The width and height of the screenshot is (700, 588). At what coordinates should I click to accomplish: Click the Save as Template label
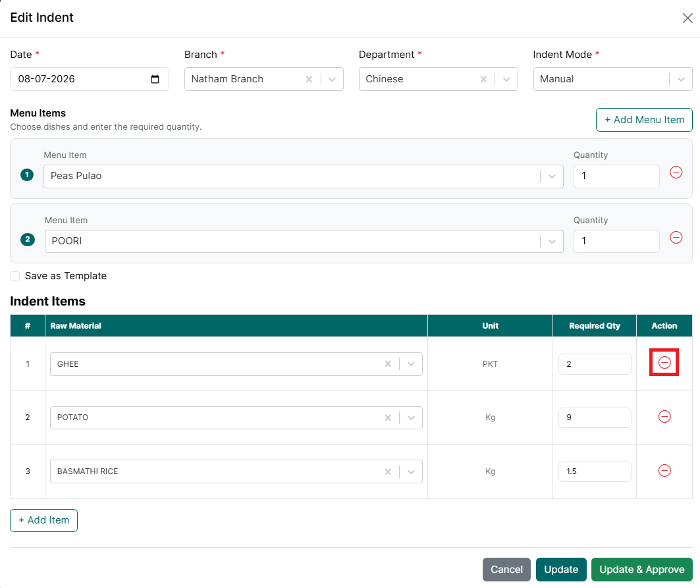[x=66, y=276]
